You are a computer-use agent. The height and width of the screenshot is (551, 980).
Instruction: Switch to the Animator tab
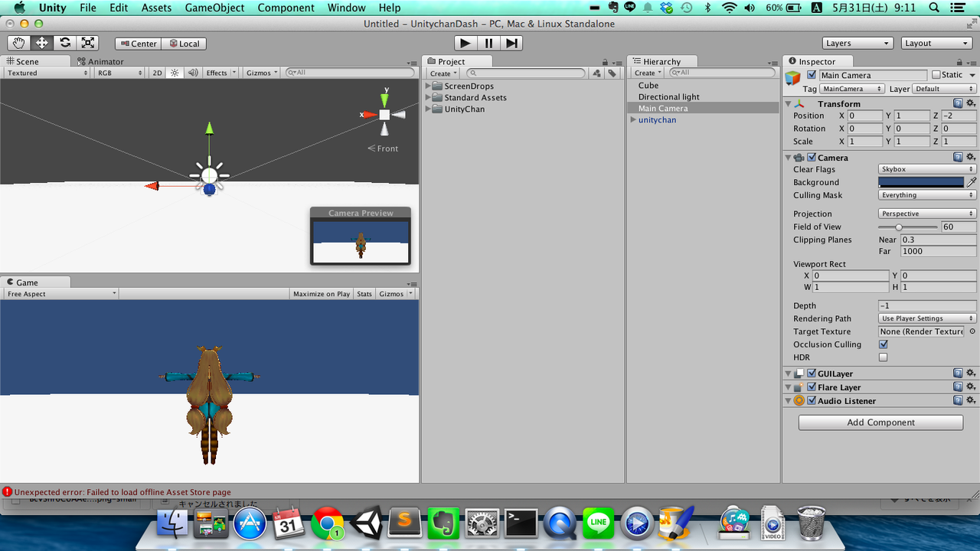click(x=100, y=61)
